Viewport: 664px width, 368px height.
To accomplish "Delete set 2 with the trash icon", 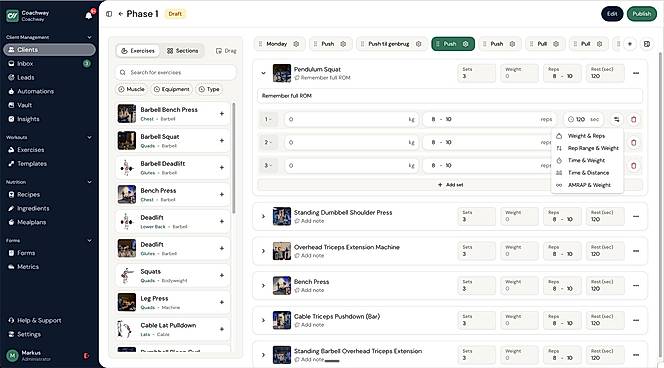I will coord(634,143).
